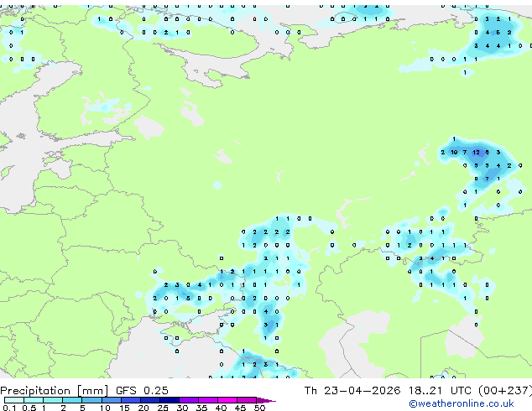Click the 'Th 23-04-2026' date text
This screenshot has height=411, width=532.
point(352,391)
